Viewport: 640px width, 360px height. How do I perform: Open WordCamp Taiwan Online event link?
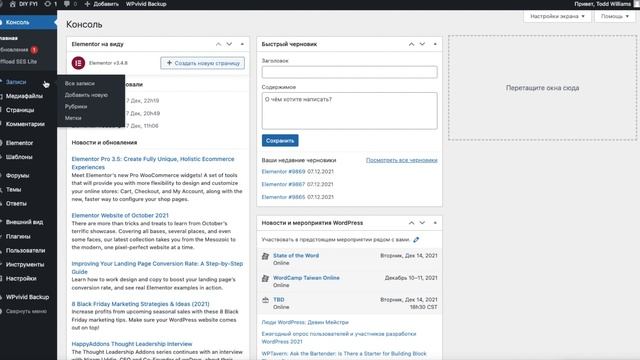[306, 278]
